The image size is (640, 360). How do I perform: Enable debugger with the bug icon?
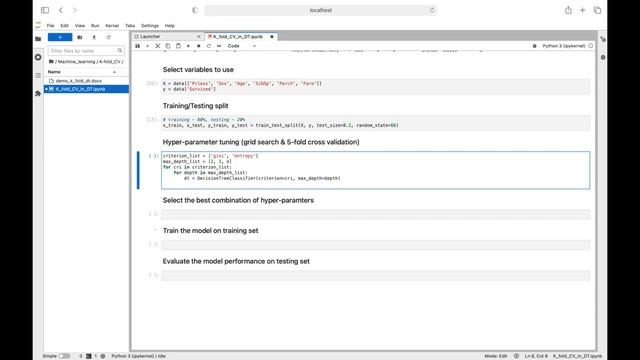[x=535, y=46]
